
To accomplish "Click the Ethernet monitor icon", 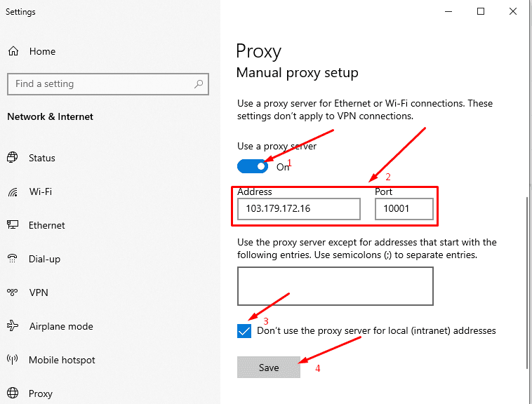I will pyautogui.click(x=13, y=224).
